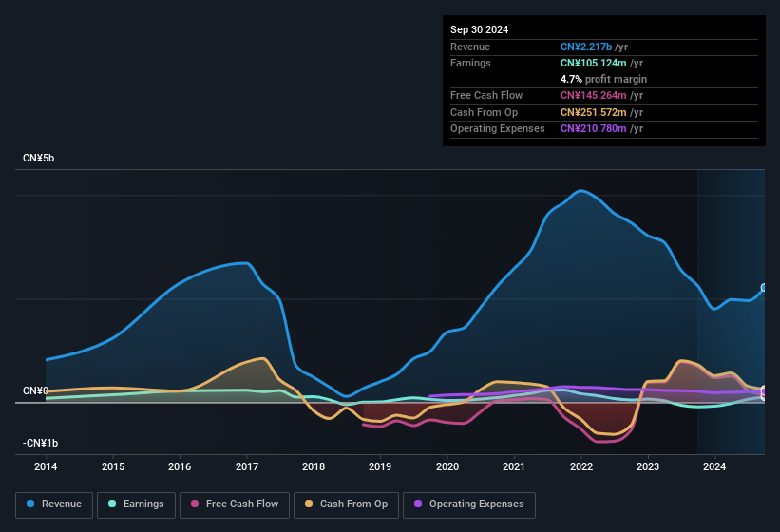The width and height of the screenshot is (780, 532).
Task: Click the CN¥251.572m cash from op value
Action: tap(593, 112)
